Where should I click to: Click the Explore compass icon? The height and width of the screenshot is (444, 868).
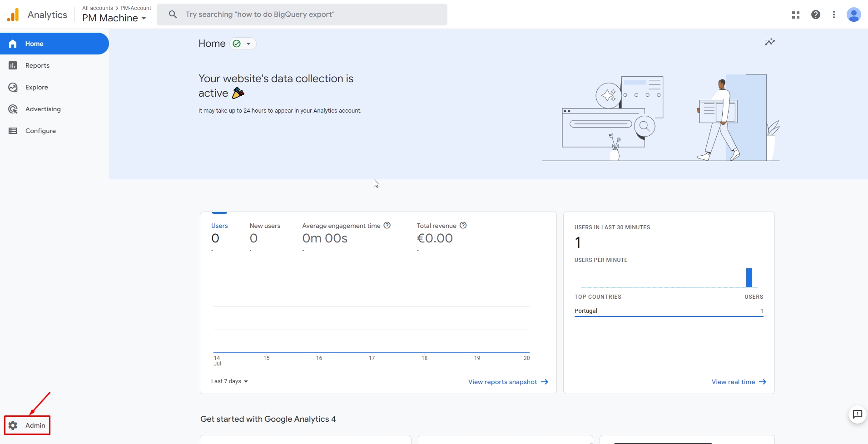[13, 87]
